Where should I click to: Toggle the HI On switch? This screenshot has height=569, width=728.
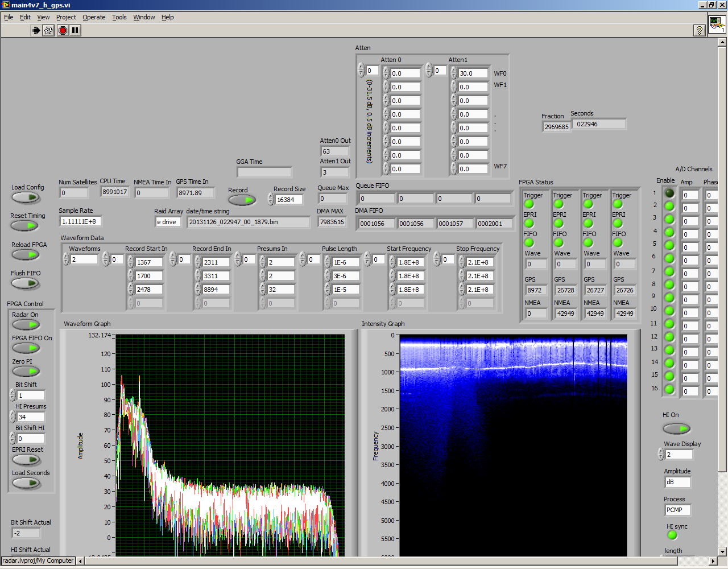coord(676,428)
